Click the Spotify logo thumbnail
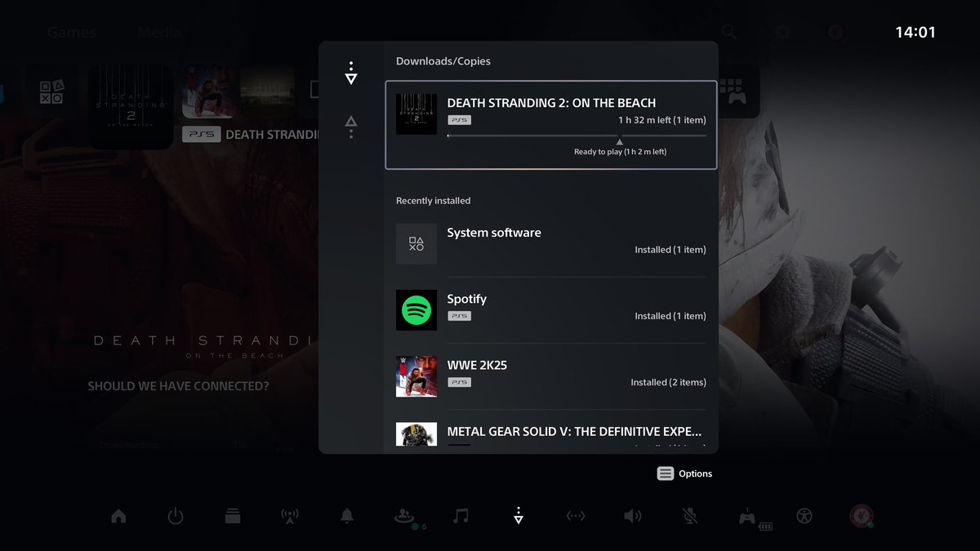 click(x=416, y=310)
